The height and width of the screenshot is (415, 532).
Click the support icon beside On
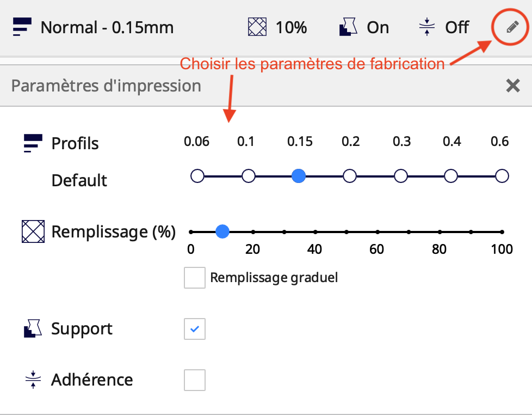pos(348,27)
